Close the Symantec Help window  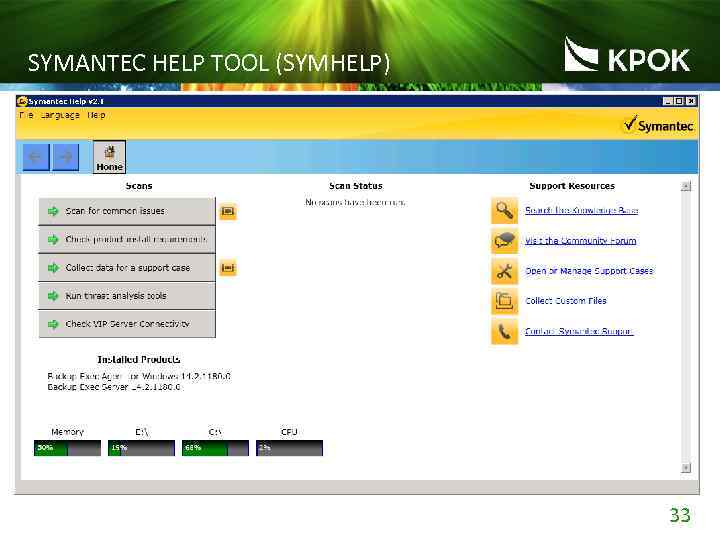691,101
